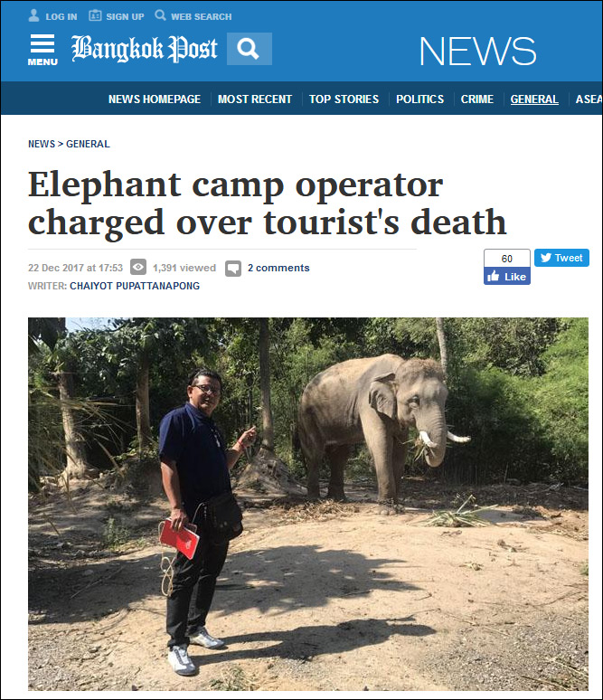Switch to the POLITICS tab
The image size is (603, 700).
[420, 99]
